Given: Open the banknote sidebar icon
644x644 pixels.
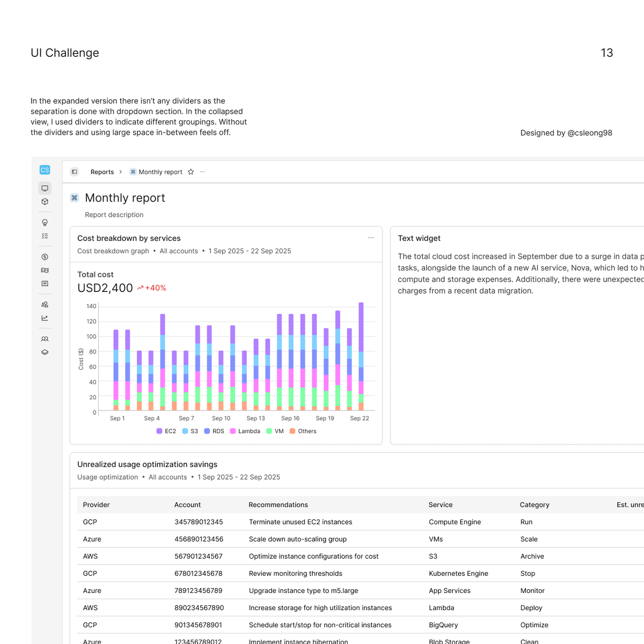Looking at the screenshot, I should point(45,270).
